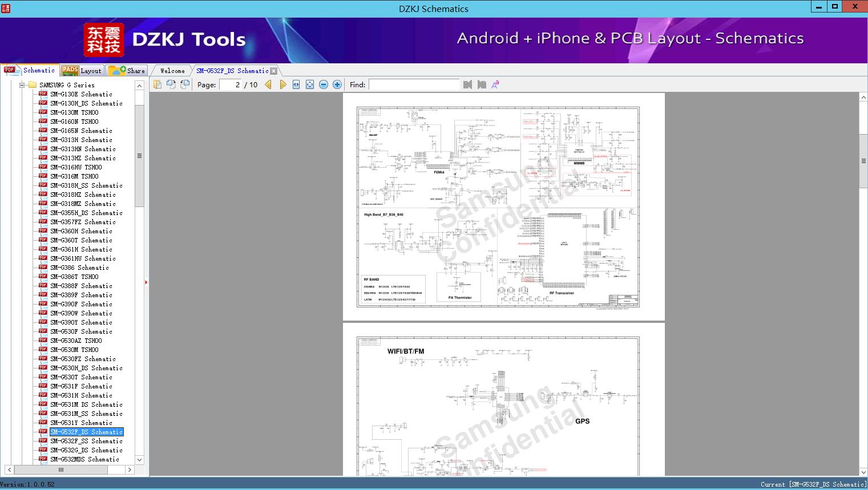Click the tree panel vertical scrollbar thumb
The width and height of the screenshot is (868, 490).
tap(139, 155)
